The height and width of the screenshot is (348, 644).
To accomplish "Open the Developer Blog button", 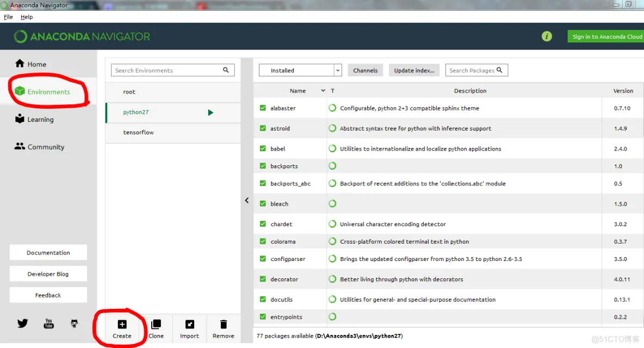I will click(x=48, y=274).
